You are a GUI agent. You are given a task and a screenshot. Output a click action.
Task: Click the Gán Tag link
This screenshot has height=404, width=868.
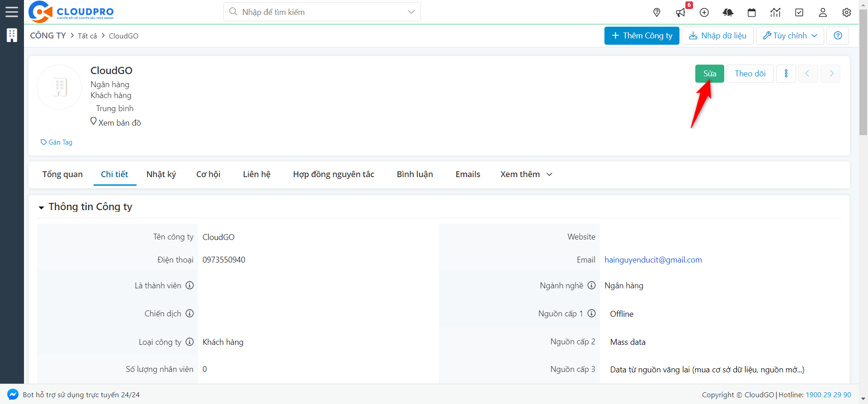click(56, 142)
